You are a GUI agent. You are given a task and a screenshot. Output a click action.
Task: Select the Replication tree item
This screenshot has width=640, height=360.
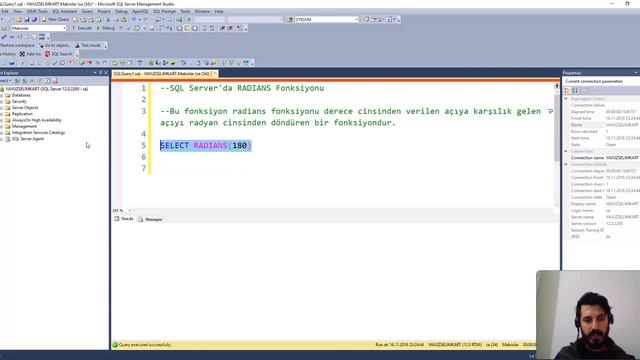22,114
